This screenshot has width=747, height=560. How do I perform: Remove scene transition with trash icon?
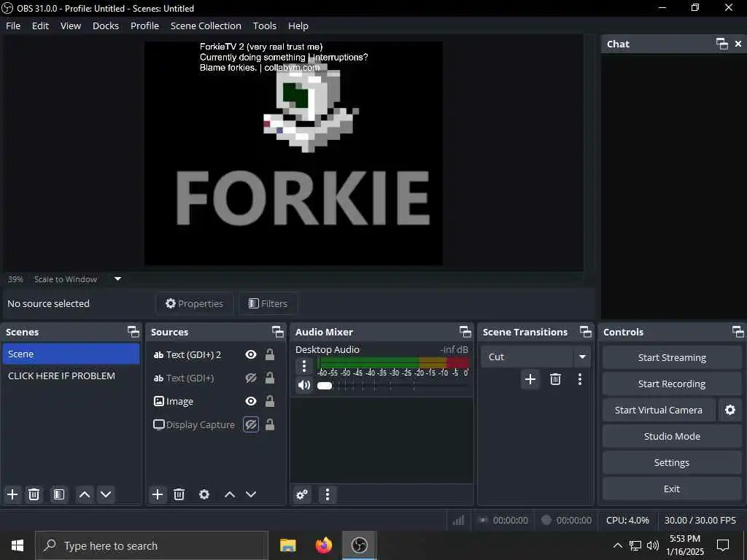(555, 379)
